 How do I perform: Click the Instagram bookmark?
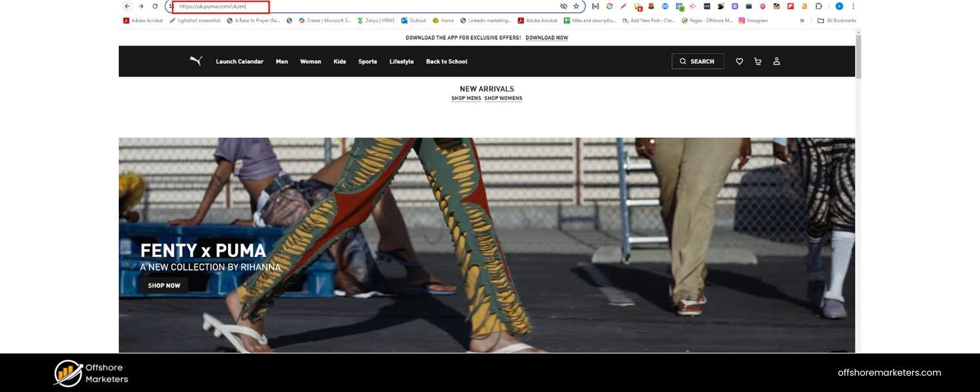753,20
